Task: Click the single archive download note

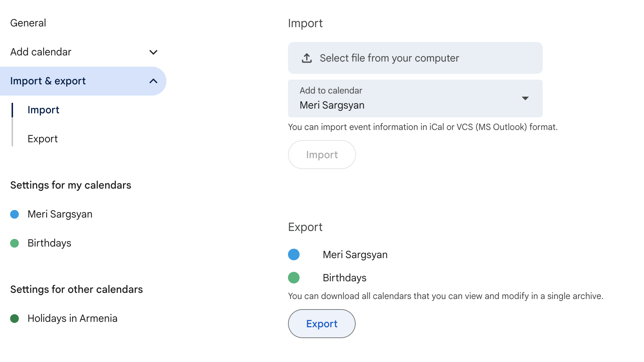Action: (445, 296)
